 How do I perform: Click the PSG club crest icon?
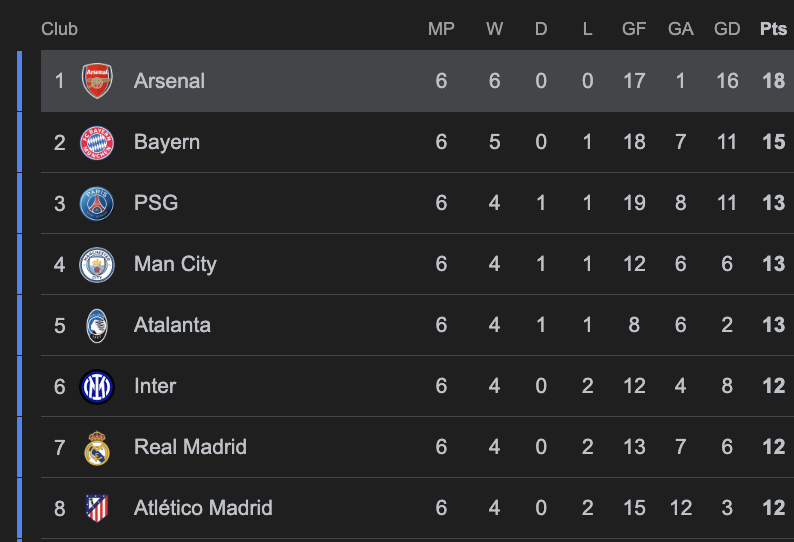pyautogui.click(x=97, y=203)
